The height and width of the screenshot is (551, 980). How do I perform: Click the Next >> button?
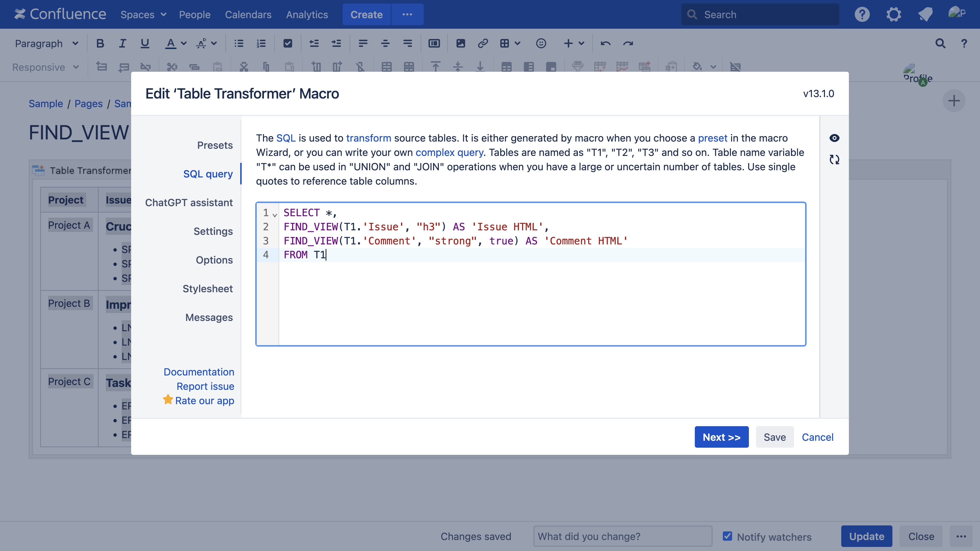721,437
